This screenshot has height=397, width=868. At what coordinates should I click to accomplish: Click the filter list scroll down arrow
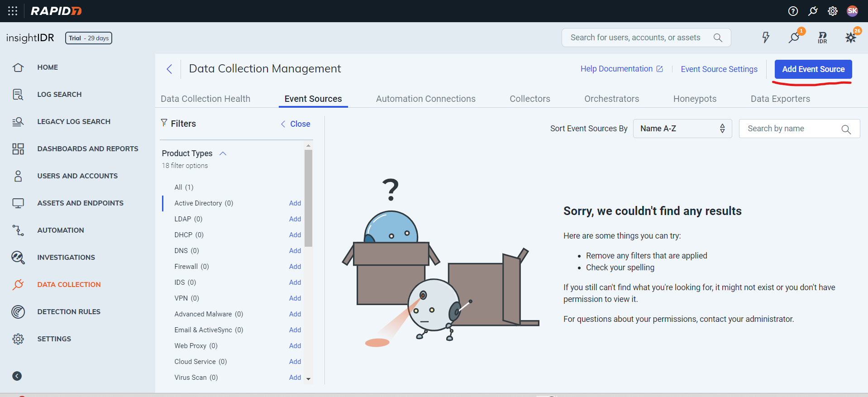tap(308, 379)
